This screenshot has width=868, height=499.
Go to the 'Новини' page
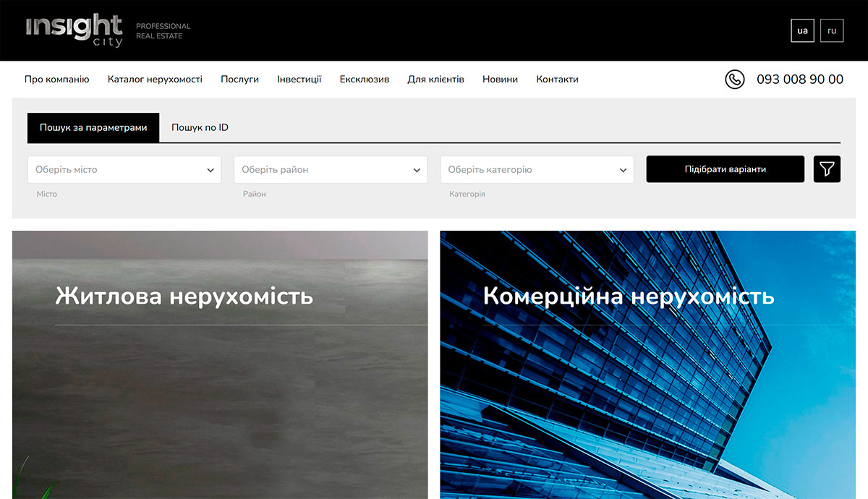pos(500,80)
